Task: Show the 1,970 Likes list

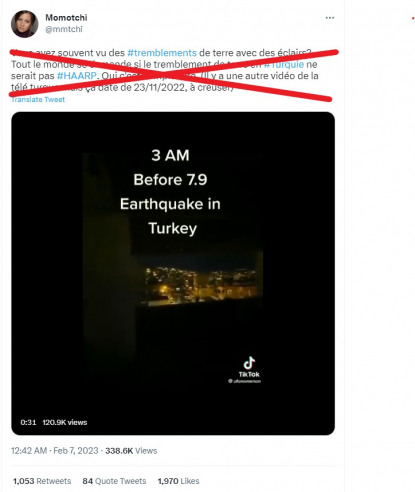Action: [x=178, y=481]
